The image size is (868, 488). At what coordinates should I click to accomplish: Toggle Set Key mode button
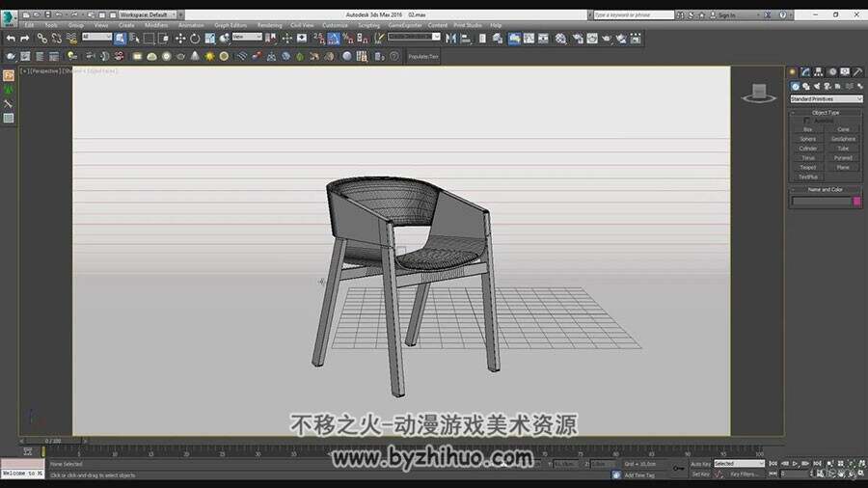pos(700,474)
